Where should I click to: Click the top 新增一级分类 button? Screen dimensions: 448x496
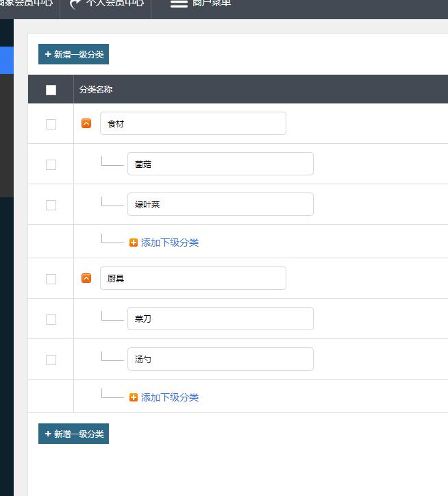[x=73, y=54]
